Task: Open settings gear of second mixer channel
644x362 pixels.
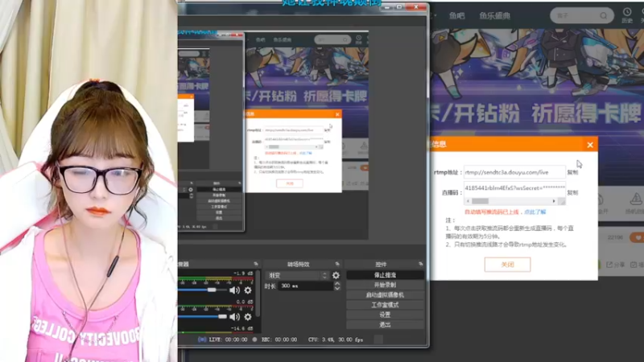Action: tap(248, 317)
